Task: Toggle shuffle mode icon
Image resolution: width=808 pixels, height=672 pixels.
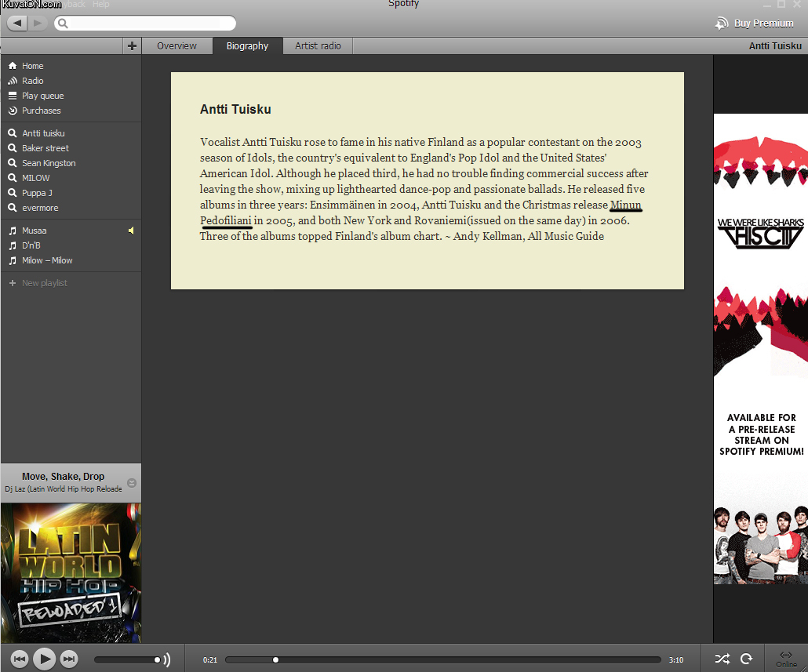Action: click(722, 659)
